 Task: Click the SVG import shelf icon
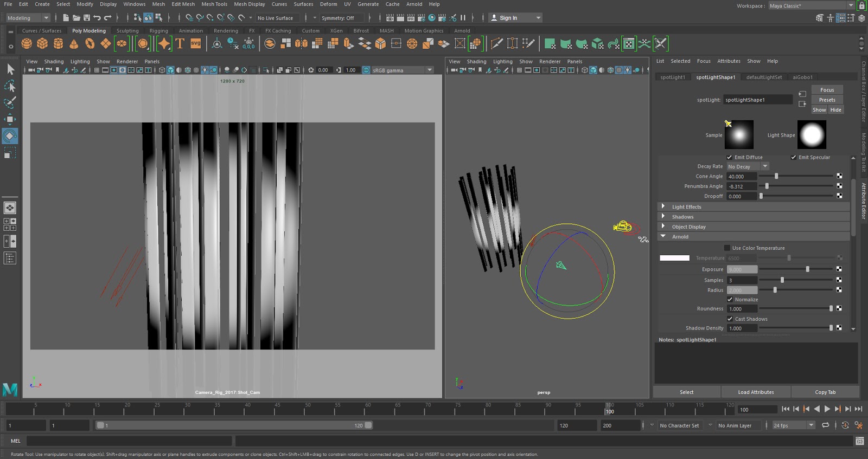tap(196, 44)
